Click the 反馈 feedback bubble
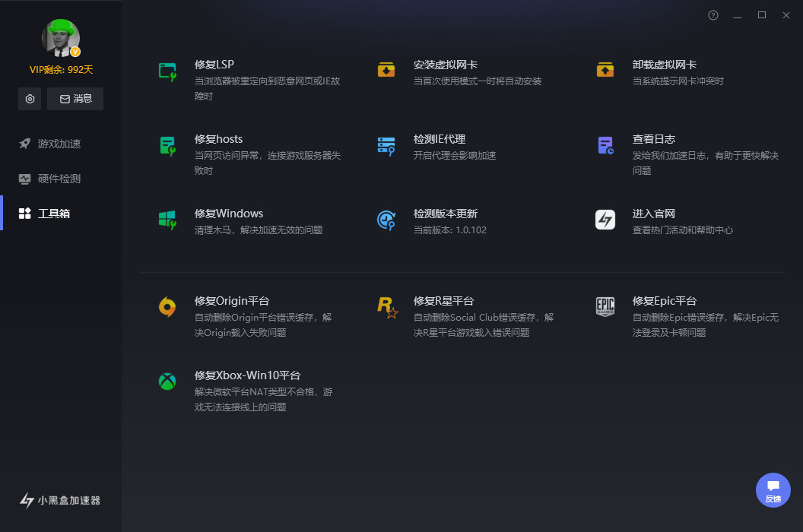Viewport: 803px width, 532px height. tap(773, 490)
